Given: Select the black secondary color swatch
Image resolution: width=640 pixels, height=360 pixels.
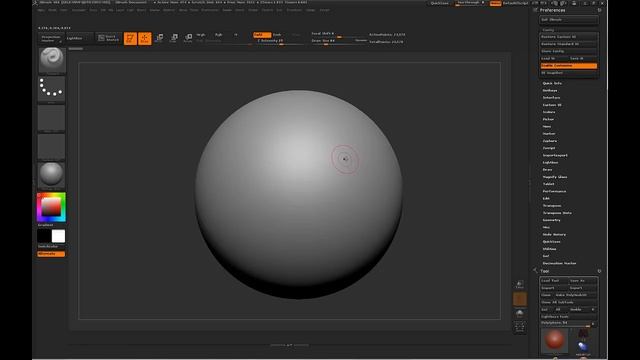Looking at the screenshot, I should [x=44, y=236].
